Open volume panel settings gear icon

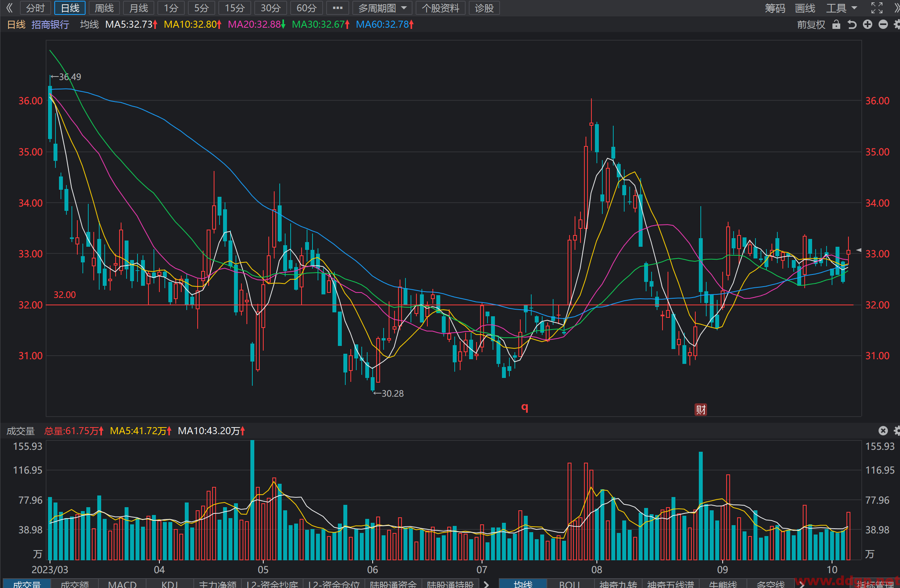point(897,431)
